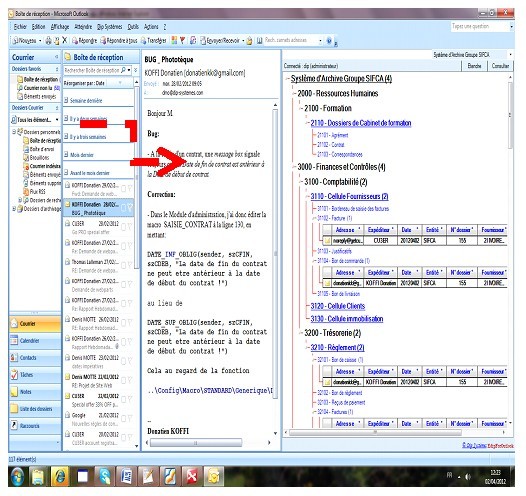
Task: Toggle category box on BUG _ Photothèque message
Action: coord(123,208)
